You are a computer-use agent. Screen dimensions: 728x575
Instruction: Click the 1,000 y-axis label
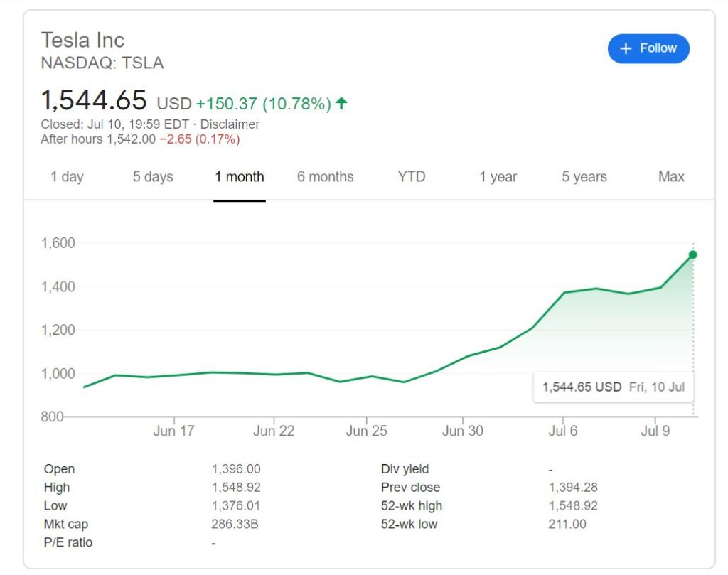pos(58,374)
